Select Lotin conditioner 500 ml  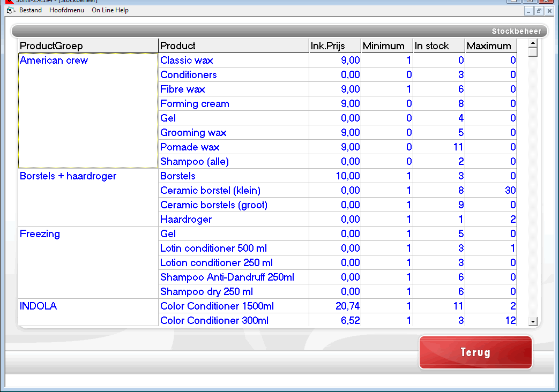(x=234, y=248)
